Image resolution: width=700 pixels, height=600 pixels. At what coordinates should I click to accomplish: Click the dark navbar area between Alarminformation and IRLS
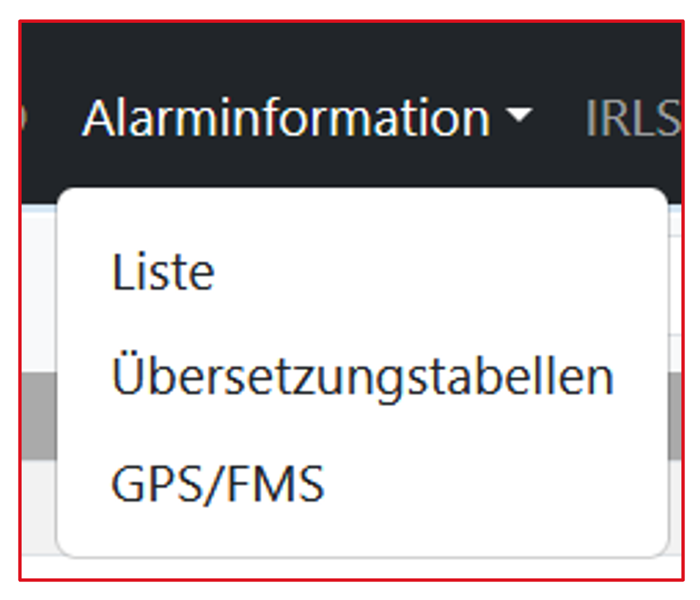click(558, 118)
